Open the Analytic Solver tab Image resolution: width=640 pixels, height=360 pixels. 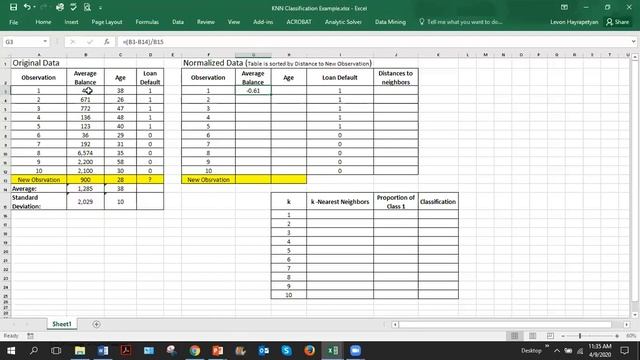tap(343, 22)
